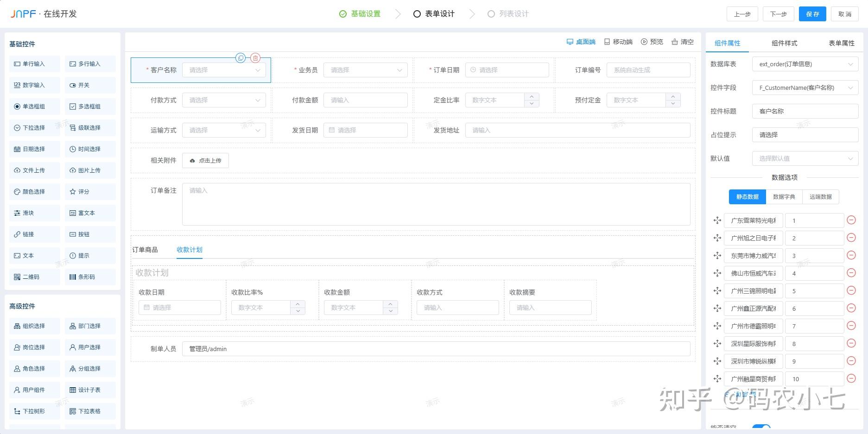Screen dimensions: 868x434
Task: Open the 订单日期 date picker
Action: 507,70
